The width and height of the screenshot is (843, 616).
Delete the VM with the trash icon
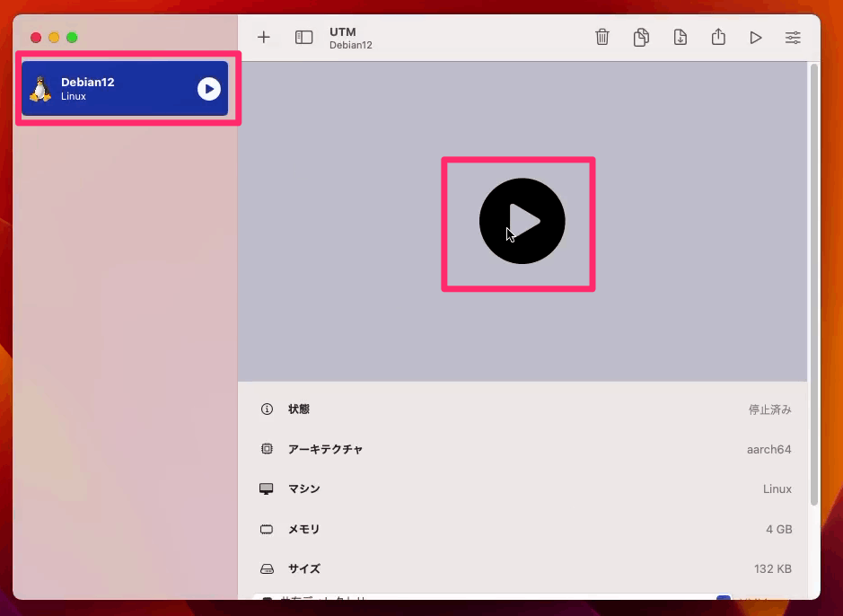[x=602, y=37]
